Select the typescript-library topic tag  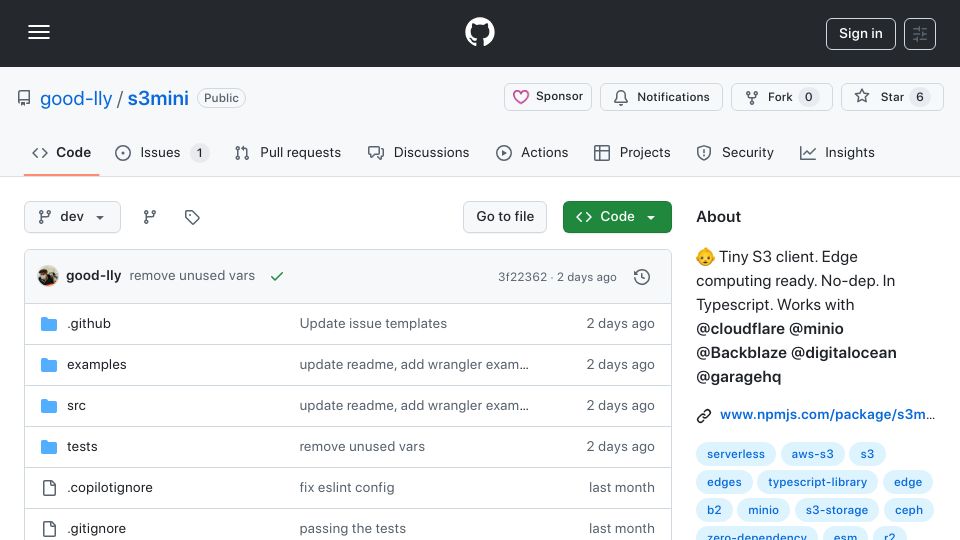[817, 482]
